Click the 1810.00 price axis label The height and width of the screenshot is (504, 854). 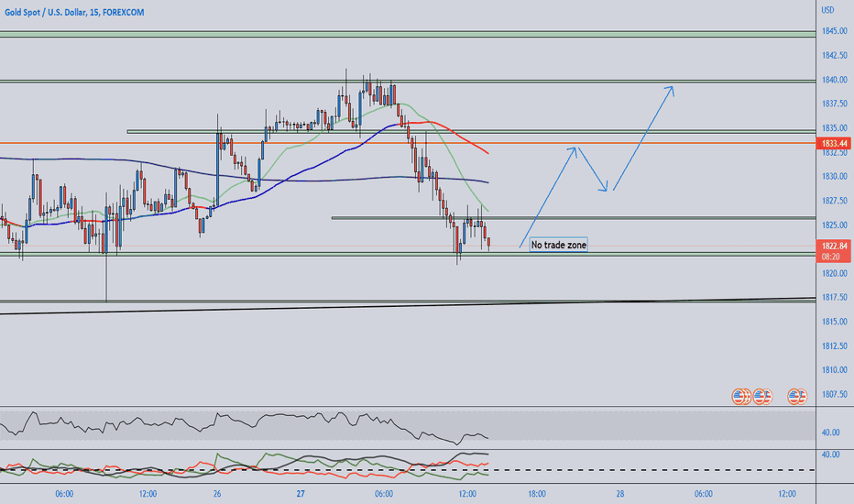click(835, 369)
